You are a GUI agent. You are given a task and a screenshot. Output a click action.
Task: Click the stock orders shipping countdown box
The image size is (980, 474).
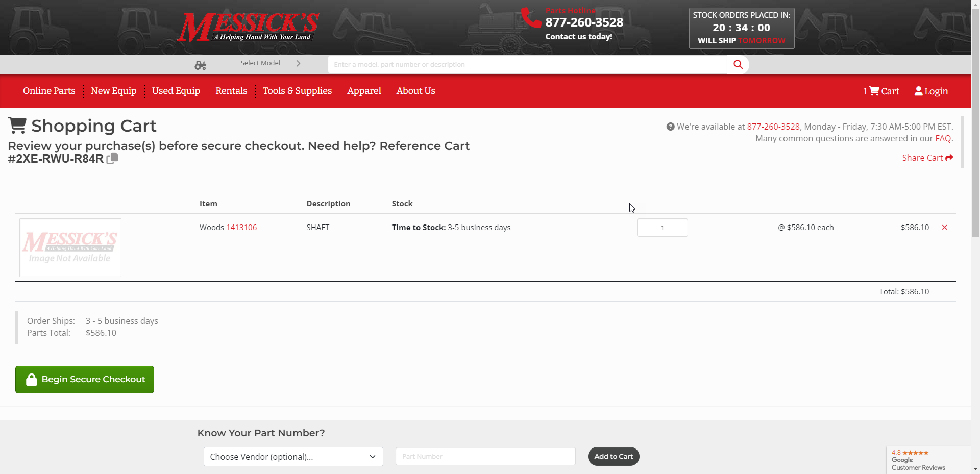(x=742, y=28)
